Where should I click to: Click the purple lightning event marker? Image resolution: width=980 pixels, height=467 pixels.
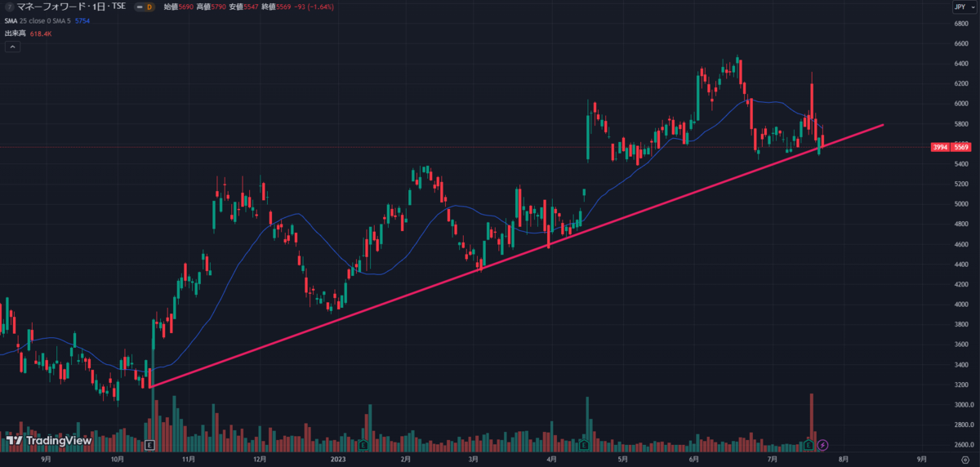(822, 445)
